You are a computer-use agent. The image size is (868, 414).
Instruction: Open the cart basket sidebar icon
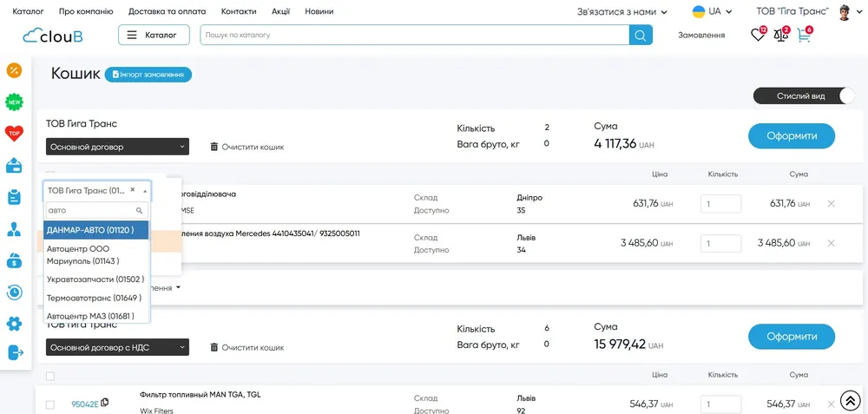(15, 165)
